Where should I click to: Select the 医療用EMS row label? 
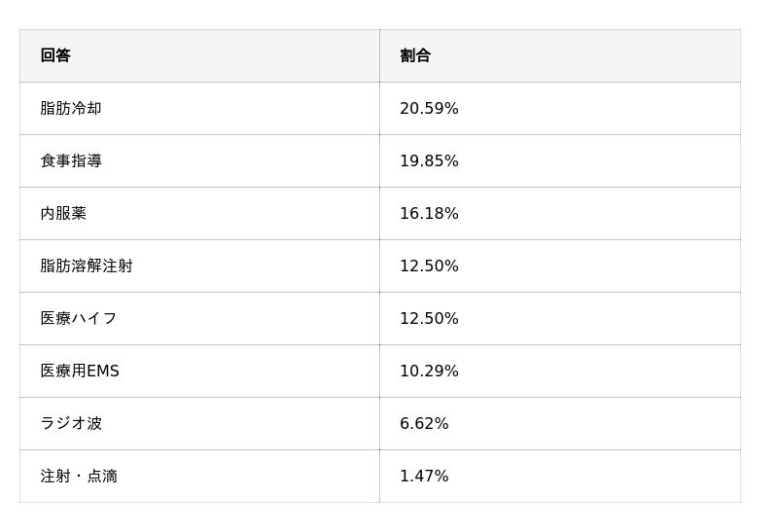pos(80,371)
